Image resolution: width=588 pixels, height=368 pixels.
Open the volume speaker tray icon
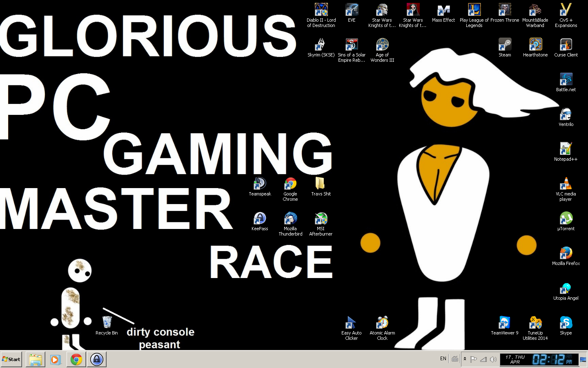point(493,359)
